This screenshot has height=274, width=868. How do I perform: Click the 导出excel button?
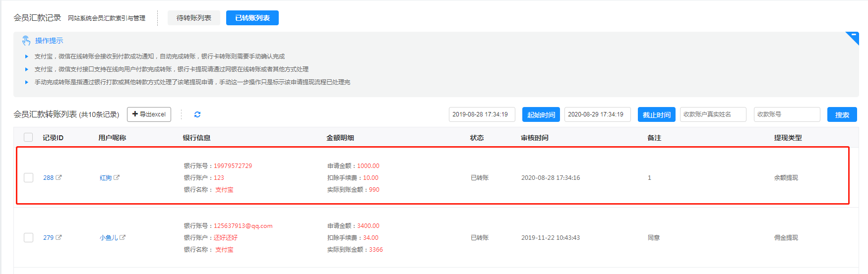coord(149,114)
